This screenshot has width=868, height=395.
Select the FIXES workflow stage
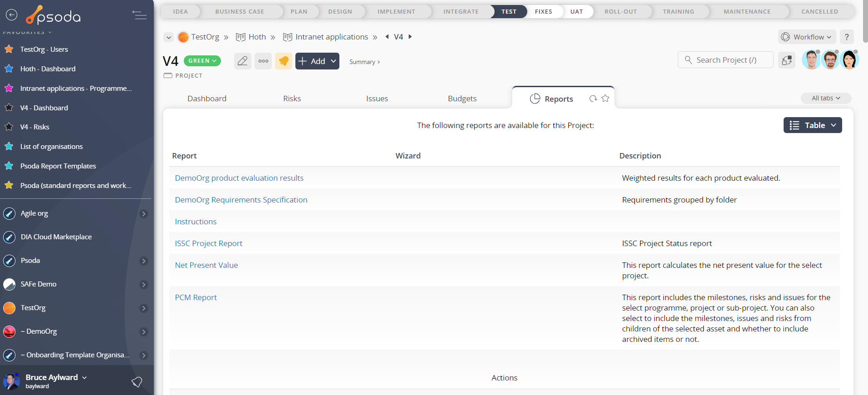tap(544, 11)
